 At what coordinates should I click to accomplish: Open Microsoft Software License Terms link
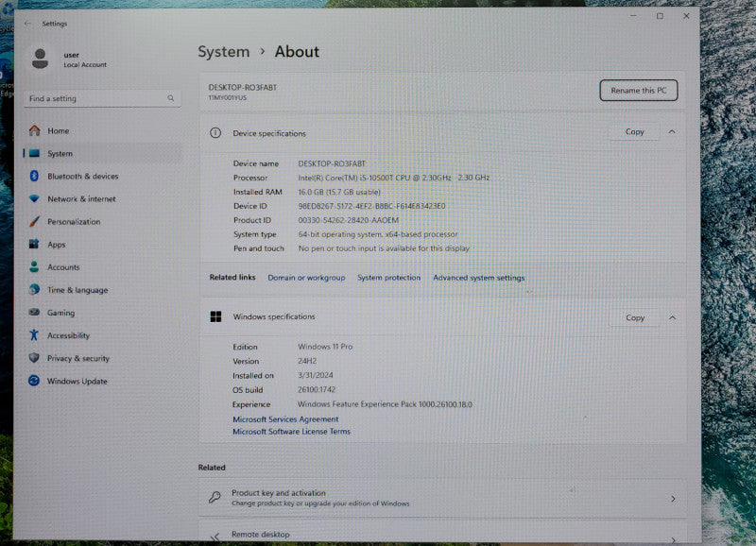tap(291, 432)
